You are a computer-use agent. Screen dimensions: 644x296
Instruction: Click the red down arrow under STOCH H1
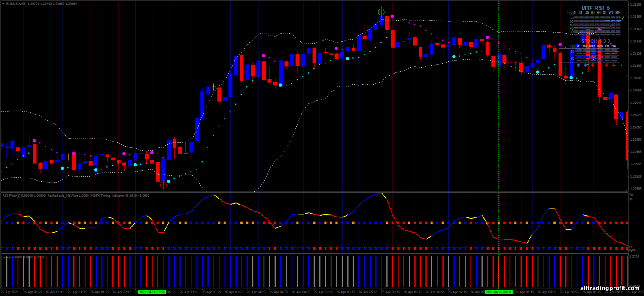[x=607, y=65]
